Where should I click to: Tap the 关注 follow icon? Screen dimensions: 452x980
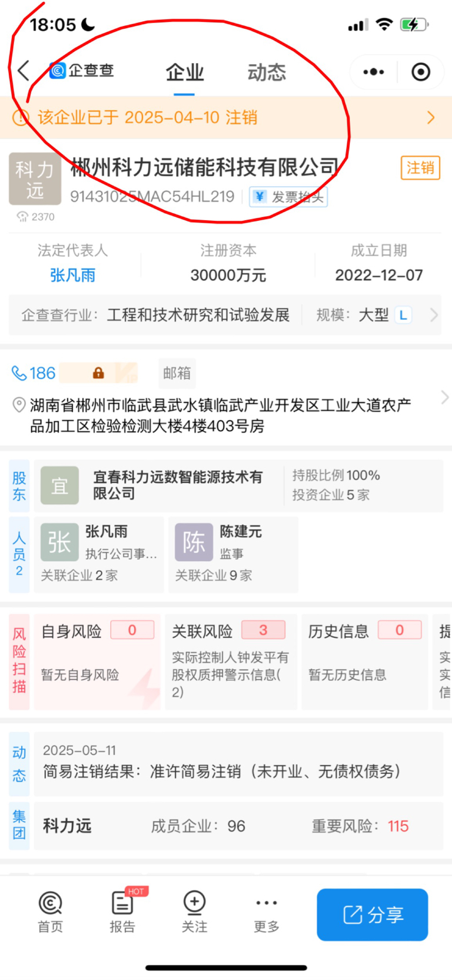pos(194,902)
